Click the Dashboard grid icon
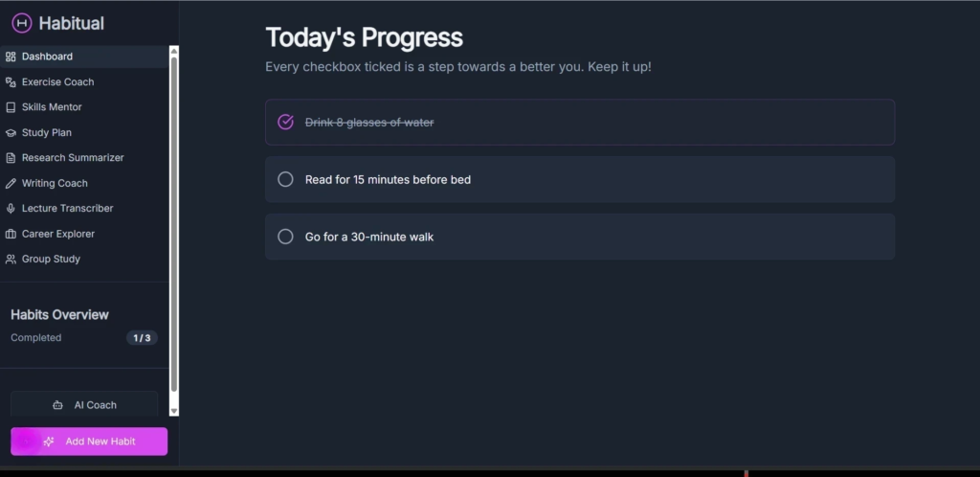This screenshot has width=980, height=477. pyautogui.click(x=11, y=57)
